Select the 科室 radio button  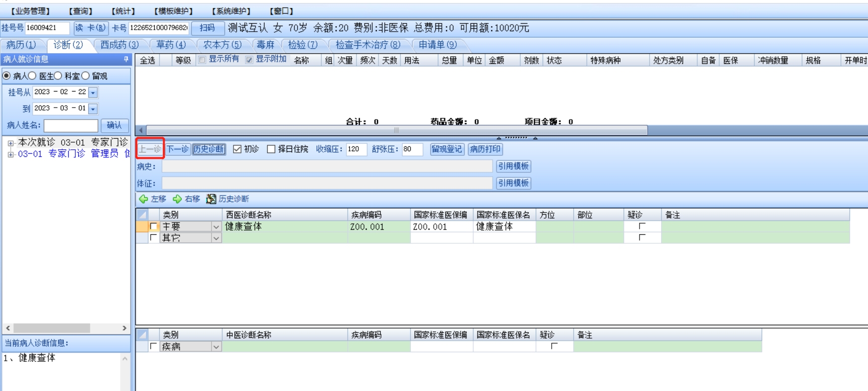(58, 76)
